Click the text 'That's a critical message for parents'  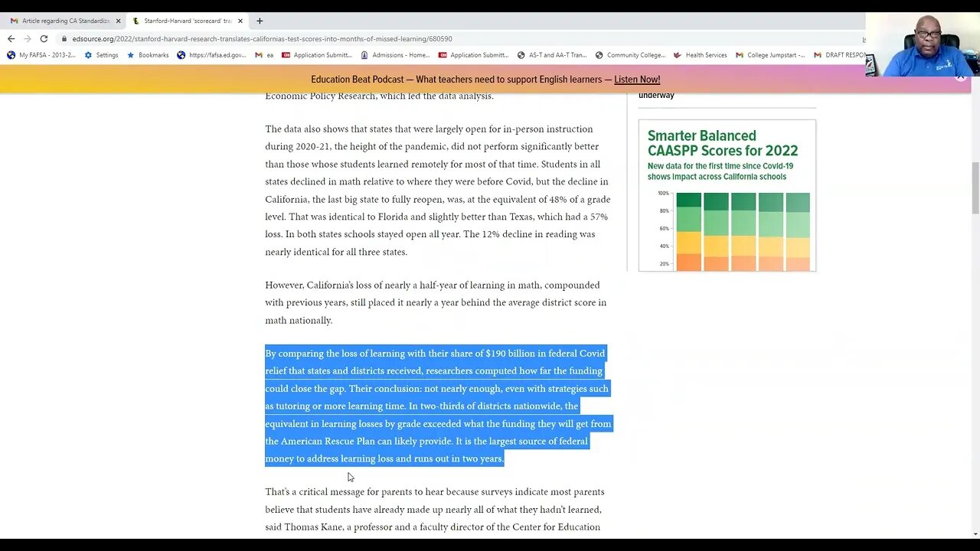[353, 491]
